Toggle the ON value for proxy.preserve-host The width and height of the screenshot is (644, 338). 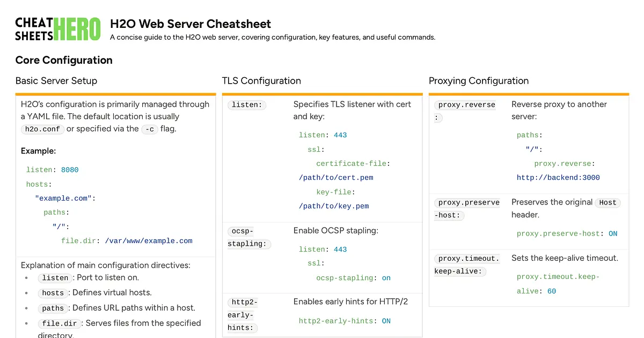(x=613, y=233)
